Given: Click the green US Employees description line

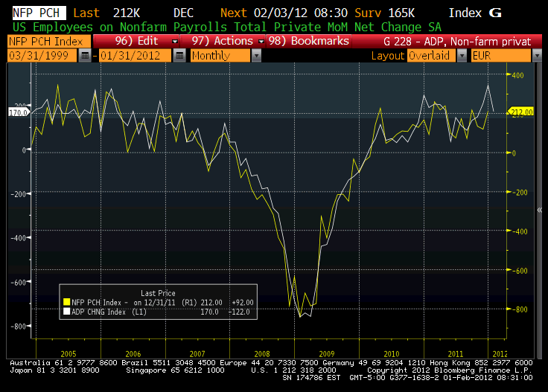Looking at the screenshot, I should coord(227,28).
